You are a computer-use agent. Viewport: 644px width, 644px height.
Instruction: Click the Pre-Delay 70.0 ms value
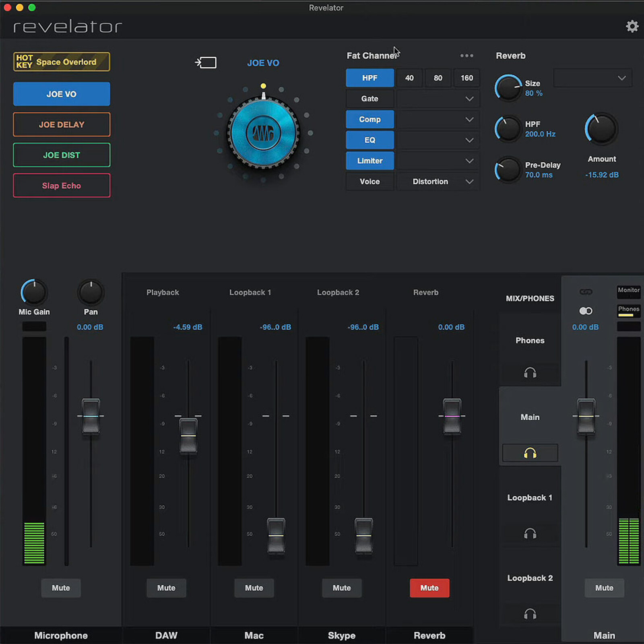(x=539, y=175)
